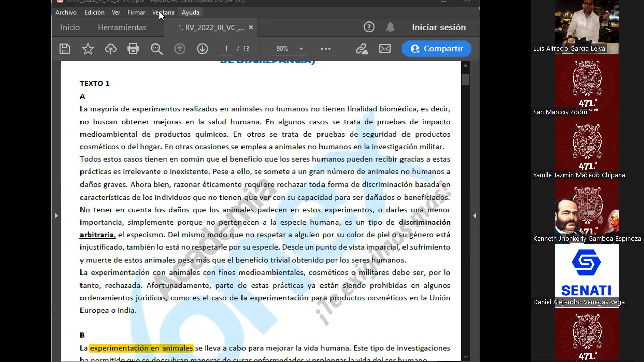This screenshot has height=362, width=644.
Task: Open more tools ellipsis menu
Action: click(326, 49)
